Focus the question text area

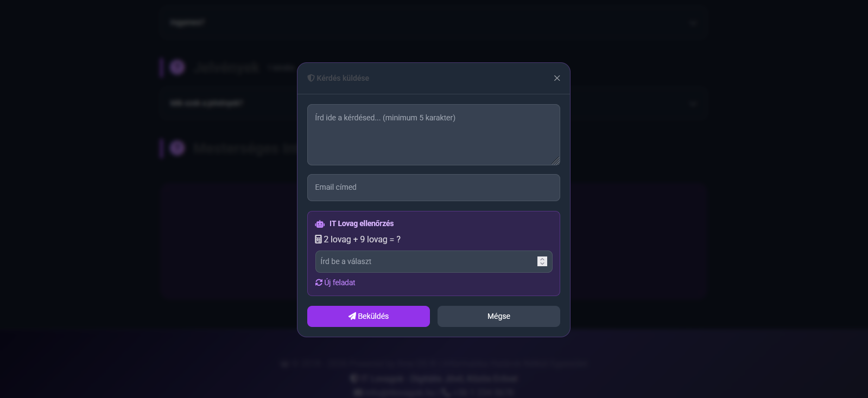pos(433,136)
